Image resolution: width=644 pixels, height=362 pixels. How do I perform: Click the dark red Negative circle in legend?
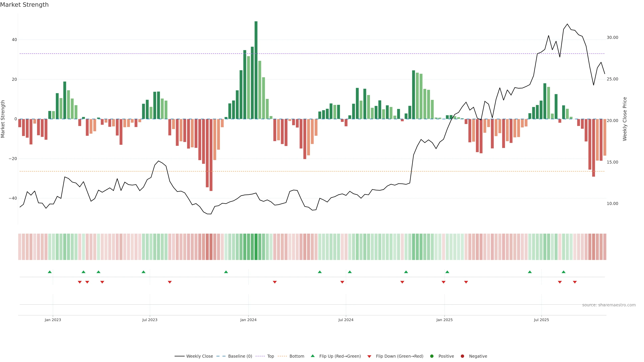coord(462,356)
